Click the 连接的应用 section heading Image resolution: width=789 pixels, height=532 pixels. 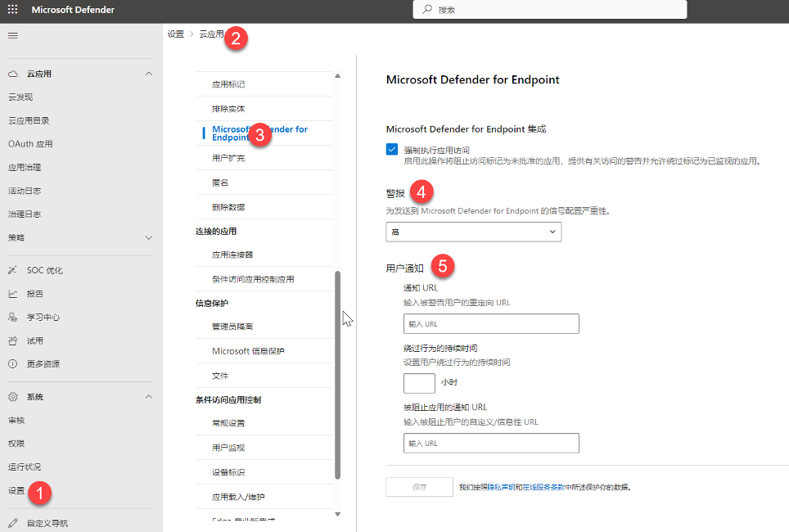click(x=216, y=232)
